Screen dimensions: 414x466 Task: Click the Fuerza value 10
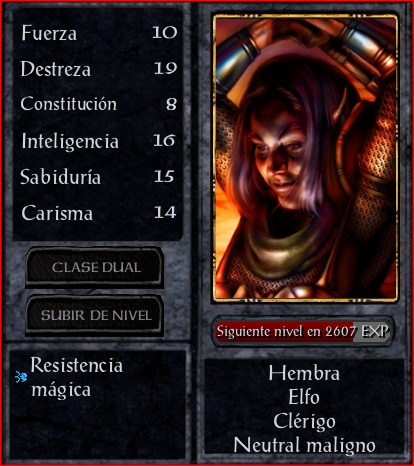(165, 33)
